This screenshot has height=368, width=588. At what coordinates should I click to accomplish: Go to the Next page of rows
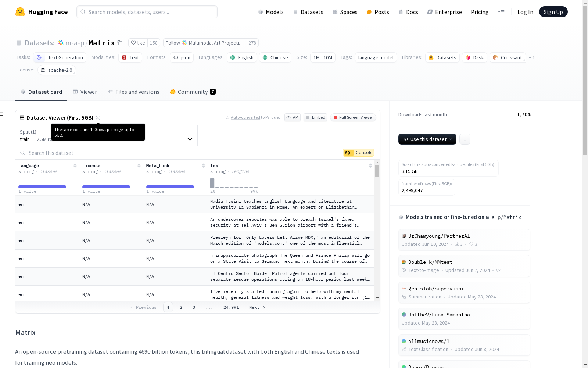pyautogui.click(x=257, y=307)
